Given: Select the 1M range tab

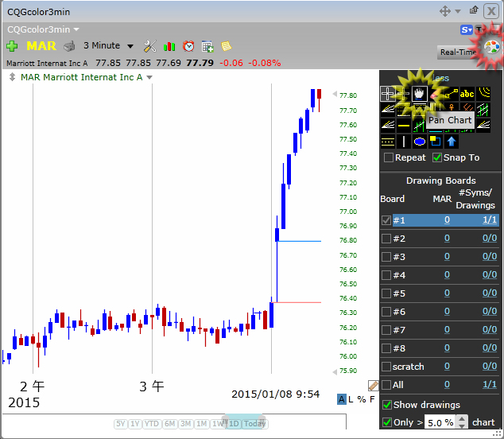Looking at the screenshot, I should coord(202,424).
